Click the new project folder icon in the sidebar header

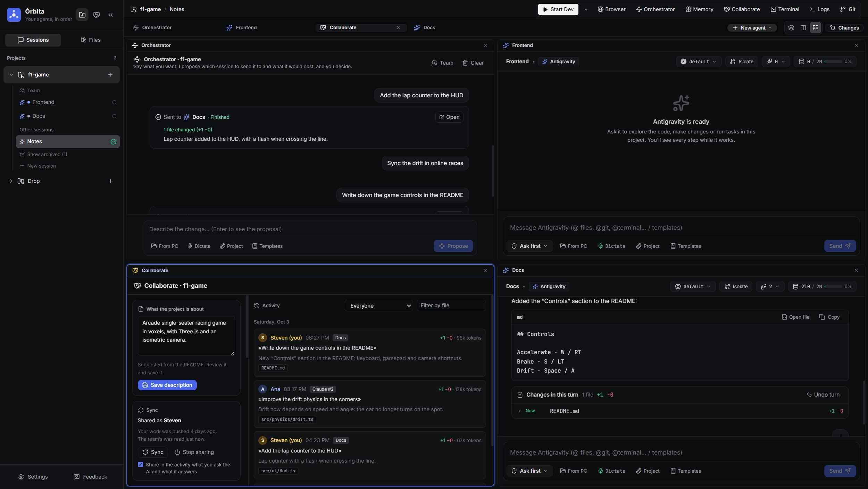(82, 15)
